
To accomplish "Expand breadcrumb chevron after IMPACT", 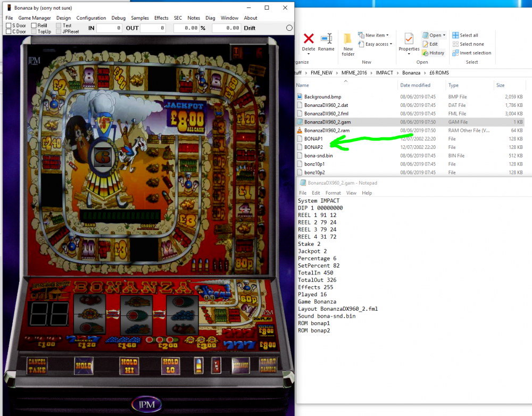I will [x=397, y=73].
